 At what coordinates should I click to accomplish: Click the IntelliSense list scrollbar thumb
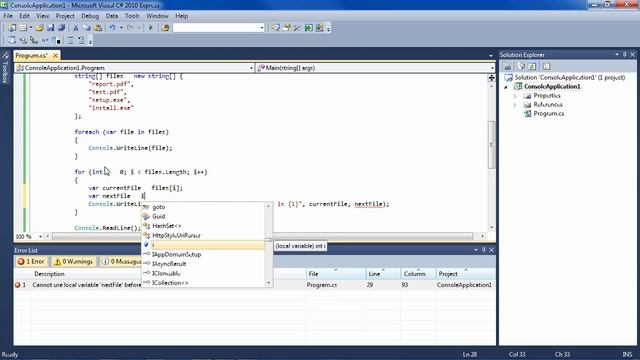coord(268,240)
